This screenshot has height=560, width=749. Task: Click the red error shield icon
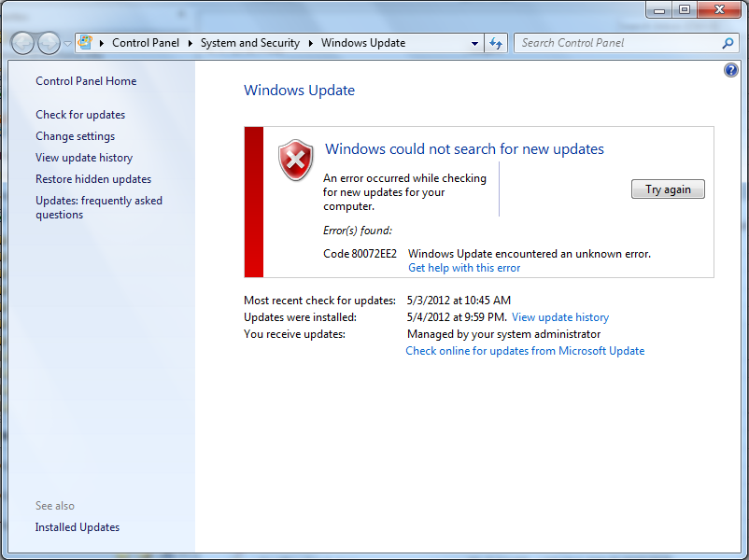coord(296,160)
